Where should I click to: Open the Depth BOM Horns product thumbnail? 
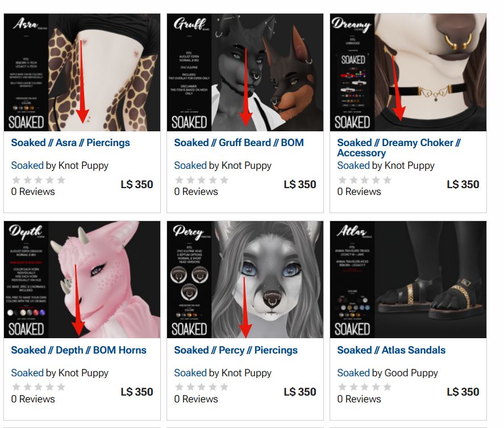(x=82, y=280)
